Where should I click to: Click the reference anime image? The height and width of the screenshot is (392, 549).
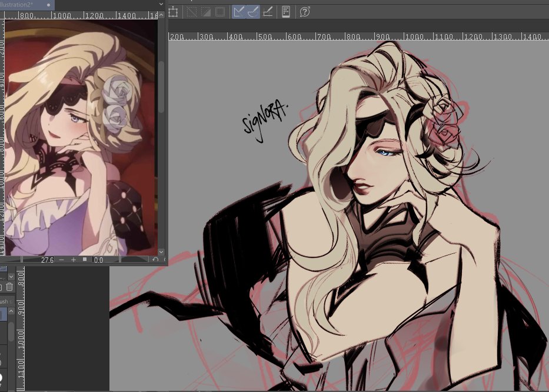(x=81, y=138)
